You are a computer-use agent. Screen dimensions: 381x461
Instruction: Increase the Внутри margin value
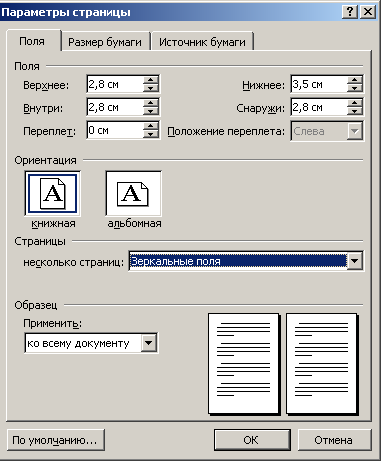150,103
